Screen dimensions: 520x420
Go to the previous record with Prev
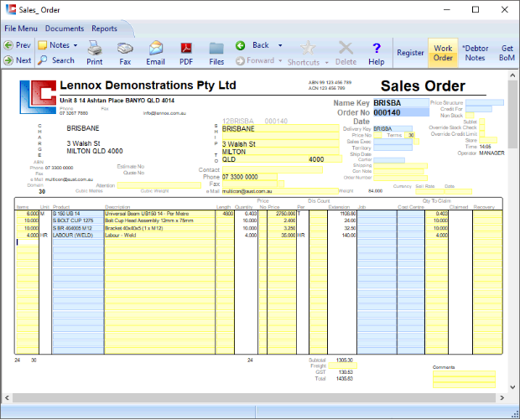click(x=18, y=45)
